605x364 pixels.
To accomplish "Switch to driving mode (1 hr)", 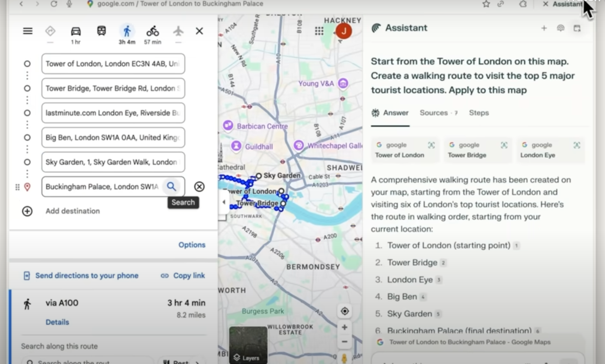I will pyautogui.click(x=76, y=31).
